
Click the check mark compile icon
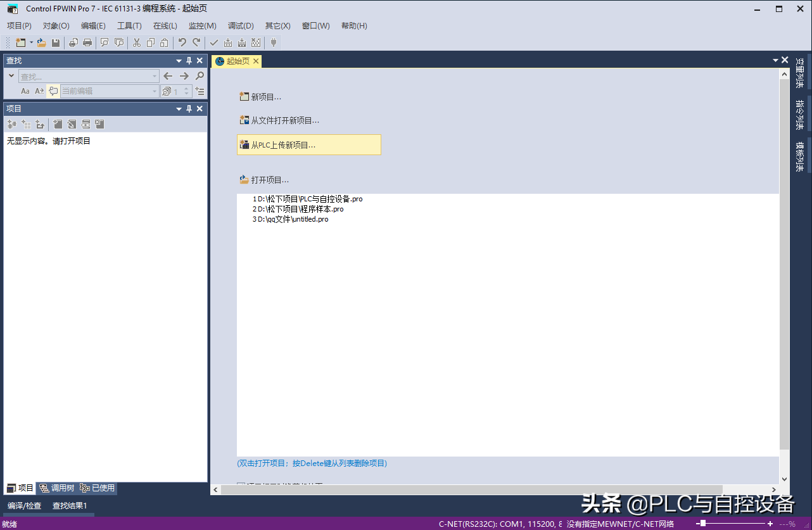tap(213, 43)
